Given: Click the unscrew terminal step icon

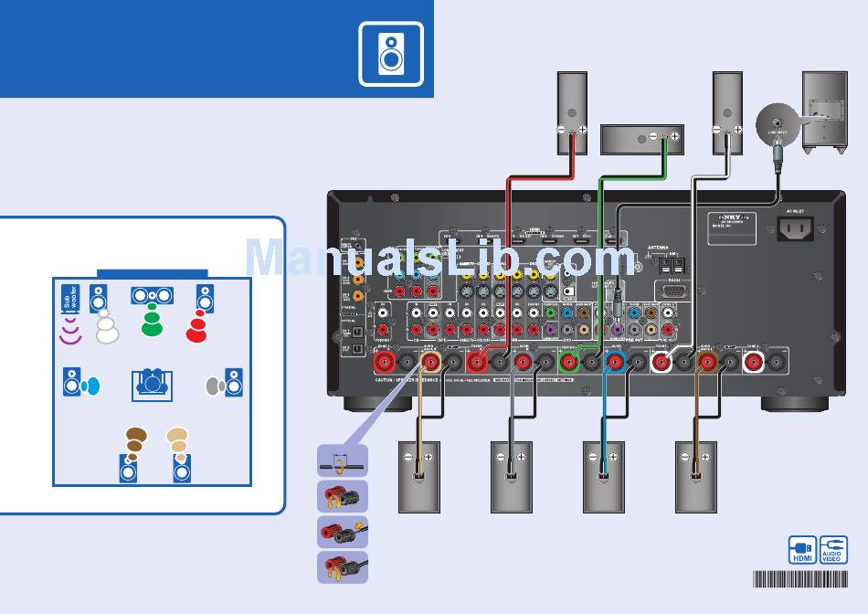Looking at the screenshot, I should coord(342,496).
